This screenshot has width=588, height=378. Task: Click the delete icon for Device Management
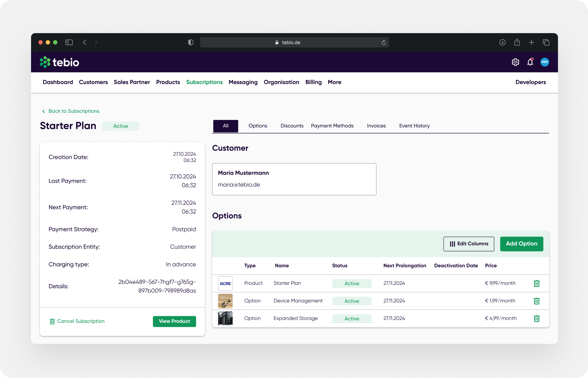click(536, 301)
